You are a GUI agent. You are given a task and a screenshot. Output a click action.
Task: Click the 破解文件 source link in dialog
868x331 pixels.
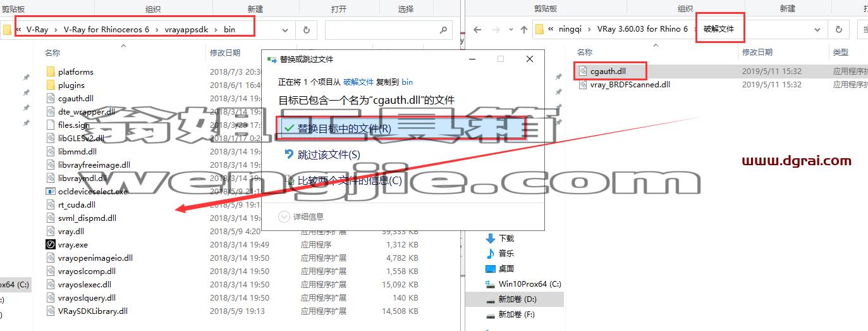tap(358, 82)
